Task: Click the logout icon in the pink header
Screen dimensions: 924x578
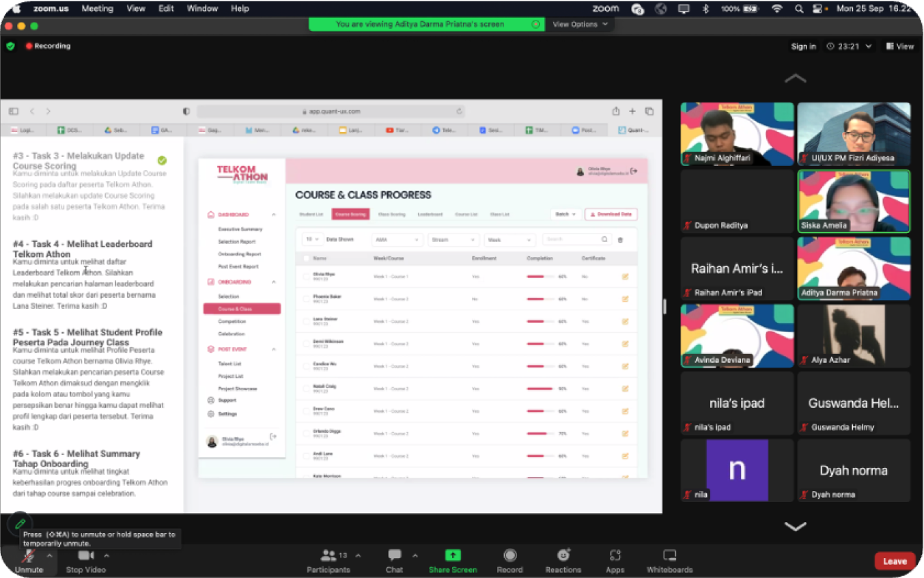Action: 634,171
